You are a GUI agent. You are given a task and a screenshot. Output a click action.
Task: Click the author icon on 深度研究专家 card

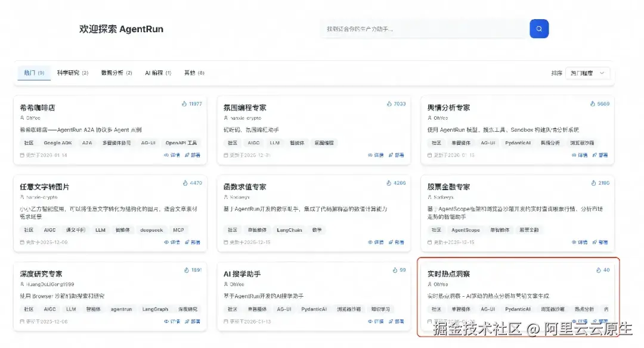pos(22,284)
